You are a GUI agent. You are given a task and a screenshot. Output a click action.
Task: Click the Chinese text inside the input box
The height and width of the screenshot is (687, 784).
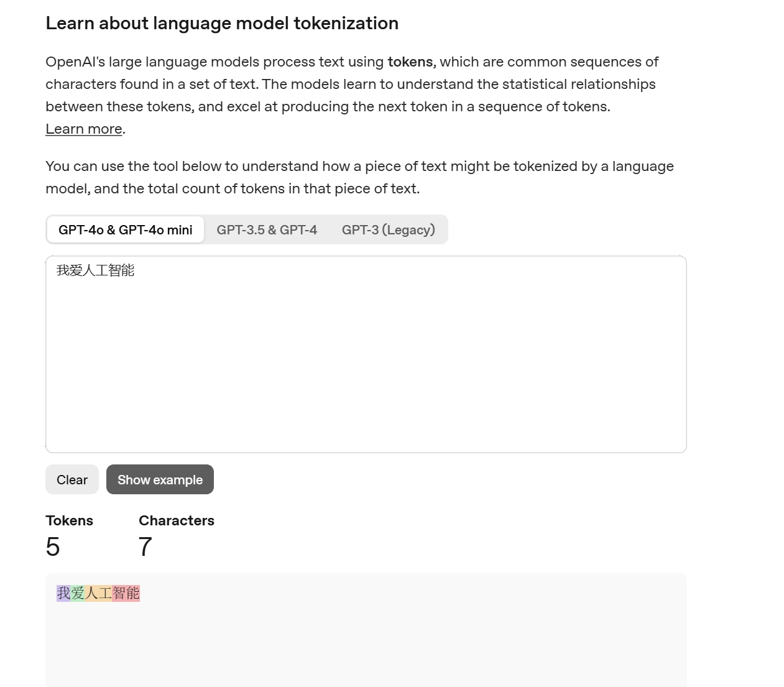coord(95,270)
